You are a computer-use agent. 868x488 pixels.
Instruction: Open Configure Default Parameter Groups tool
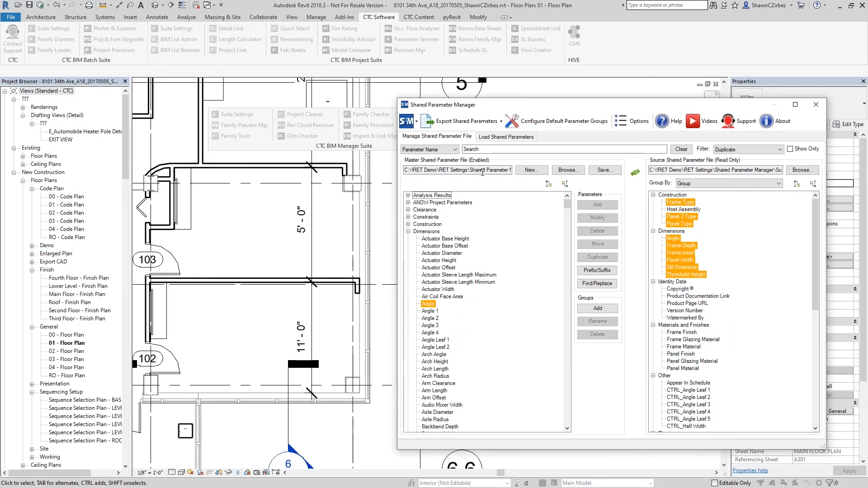pyautogui.click(x=511, y=121)
